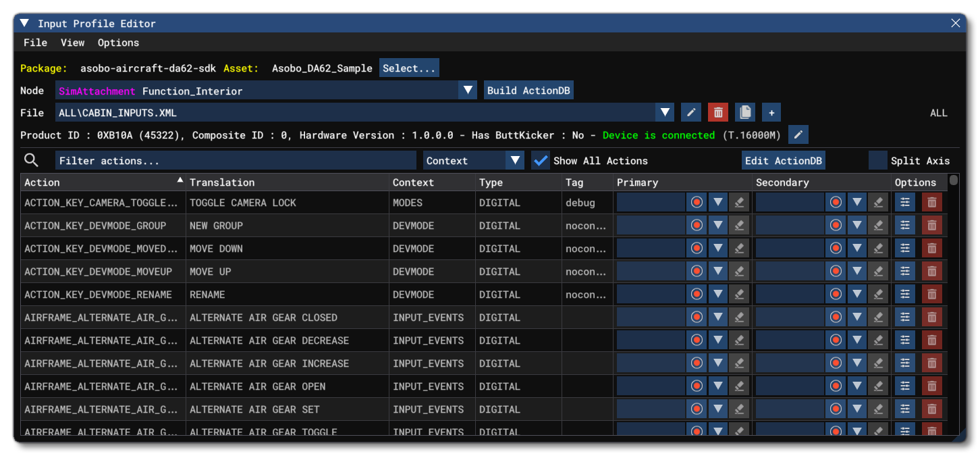Click the duplicate file icon beside File dropdown
The width and height of the screenshot is (980, 456).
click(x=744, y=113)
